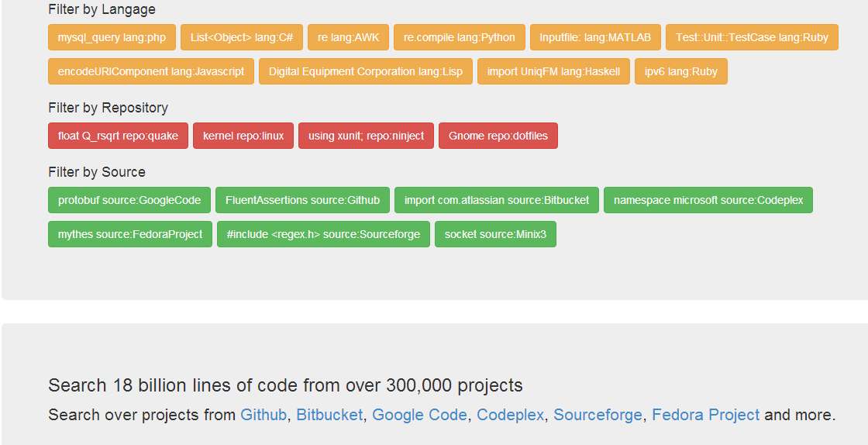Follow the Fedora Project link
This screenshot has height=445, width=868.
click(x=706, y=415)
